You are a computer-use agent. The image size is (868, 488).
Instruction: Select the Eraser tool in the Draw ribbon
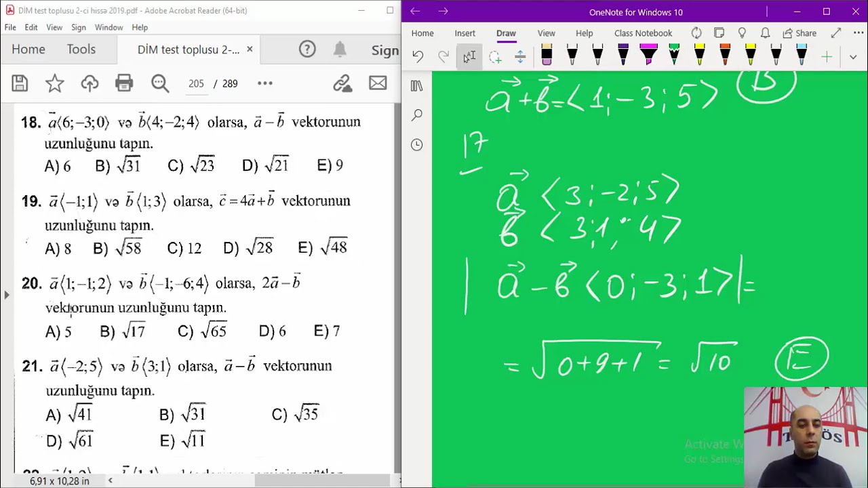547,56
